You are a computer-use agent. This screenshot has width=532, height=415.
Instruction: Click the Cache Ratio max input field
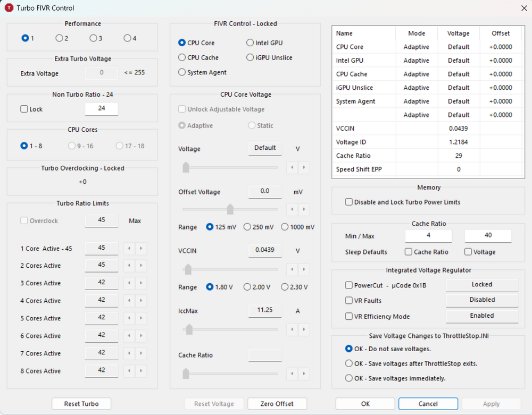(488, 235)
